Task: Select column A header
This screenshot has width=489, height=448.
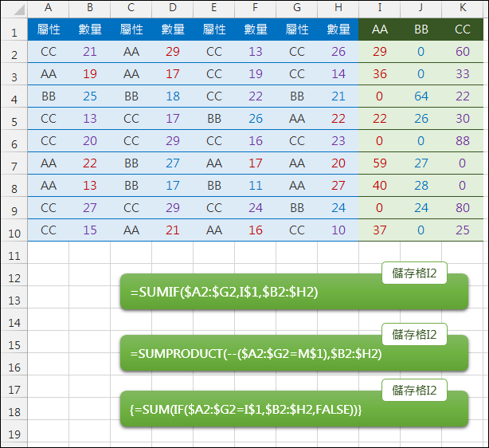Action: (48, 7)
